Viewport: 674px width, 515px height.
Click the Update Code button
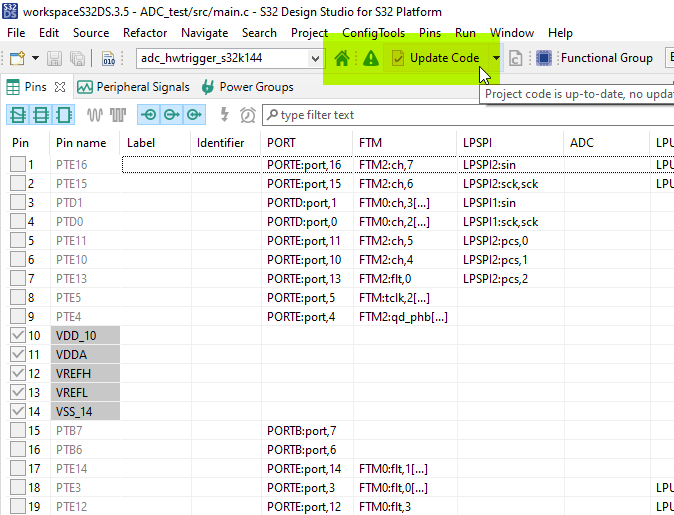click(x=436, y=58)
